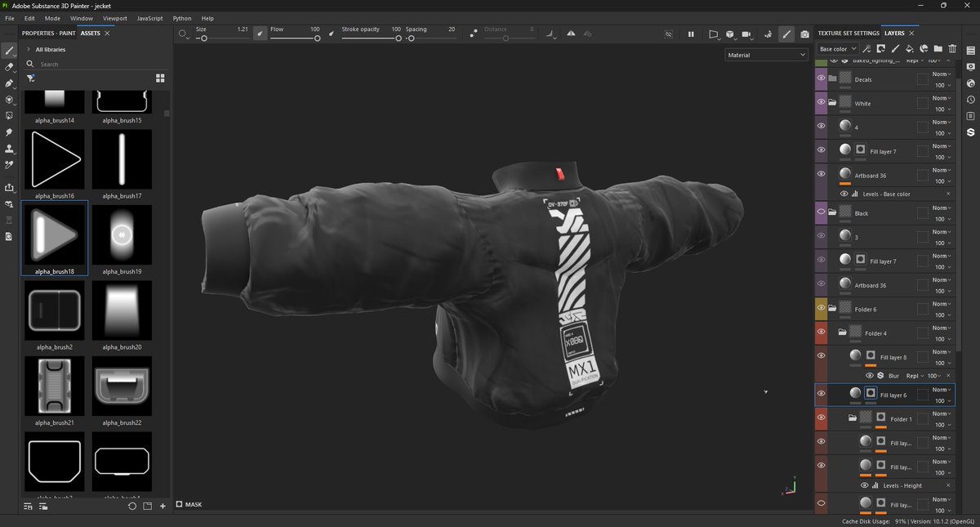Close the Assets tab
The width and height of the screenshot is (980, 527).
click(107, 33)
